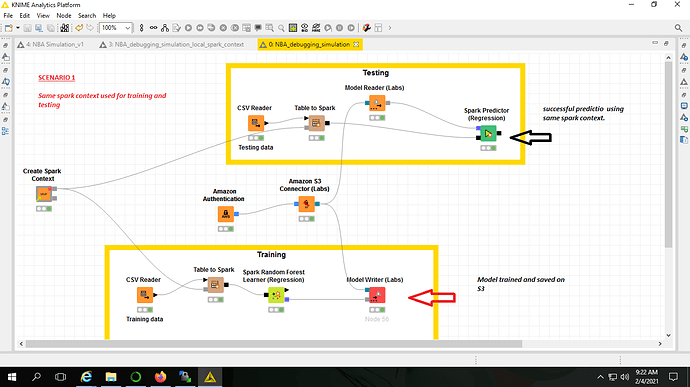Viewport: 690px width, 387px height.
Task: Select the Amazon S3 Connector (Labs) node
Action: pyautogui.click(x=306, y=204)
